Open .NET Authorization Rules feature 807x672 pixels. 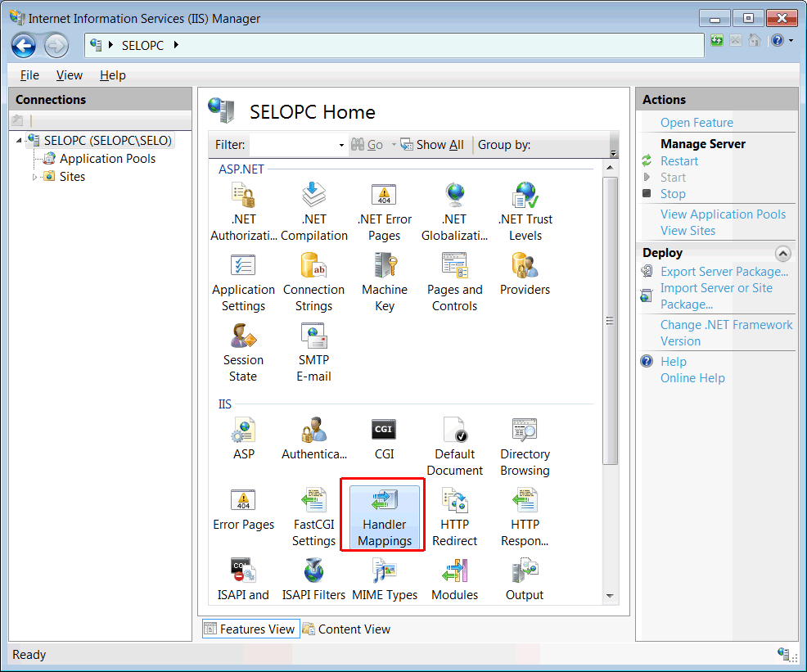[243, 211]
